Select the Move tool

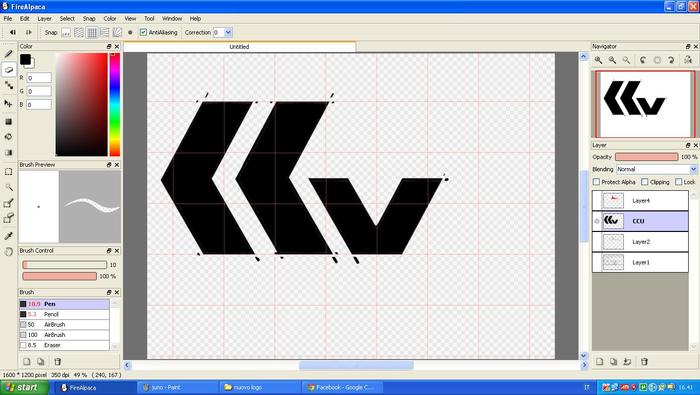pos(8,103)
